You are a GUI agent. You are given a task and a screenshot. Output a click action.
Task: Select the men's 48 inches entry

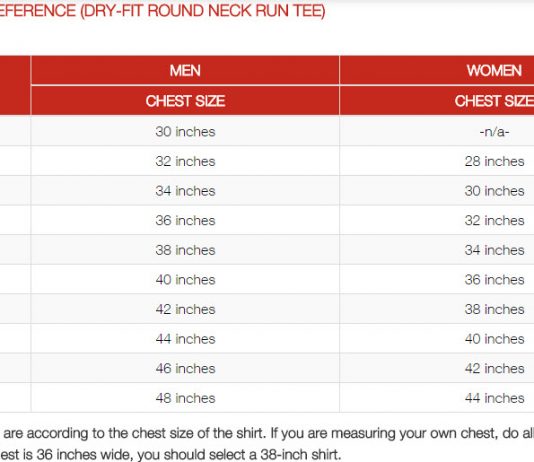[185, 398]
